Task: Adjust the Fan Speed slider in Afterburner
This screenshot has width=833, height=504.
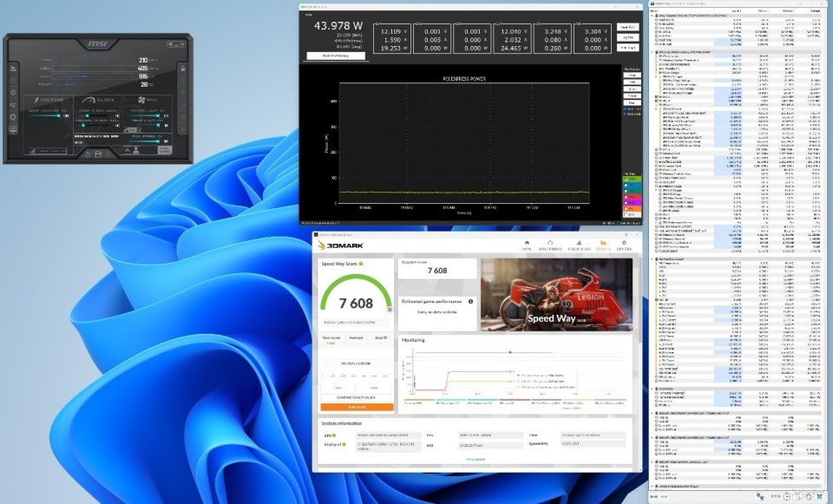Action: (x=143, y=141)
